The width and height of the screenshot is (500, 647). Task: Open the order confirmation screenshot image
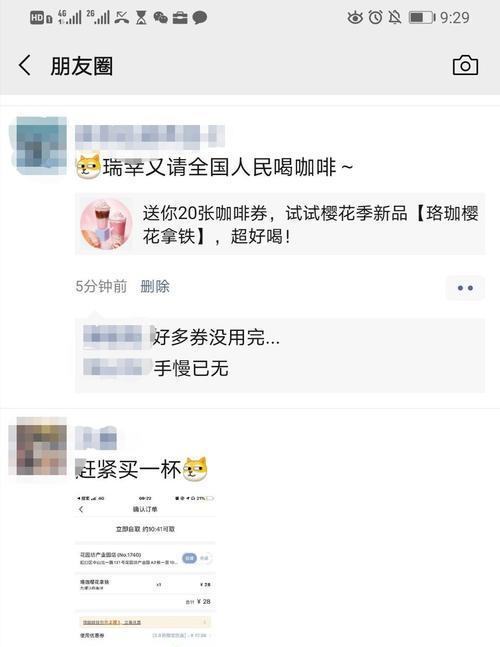tap(145, 570)
